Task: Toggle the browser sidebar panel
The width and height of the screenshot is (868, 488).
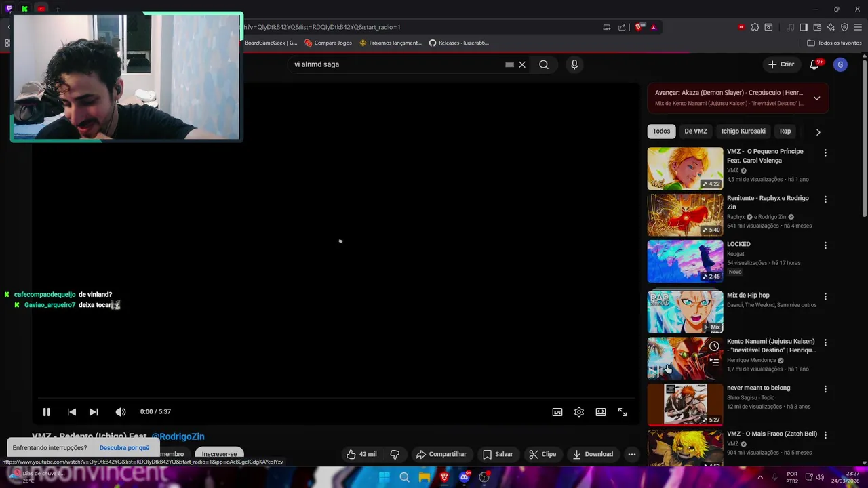Action: [x=804, y=27]
